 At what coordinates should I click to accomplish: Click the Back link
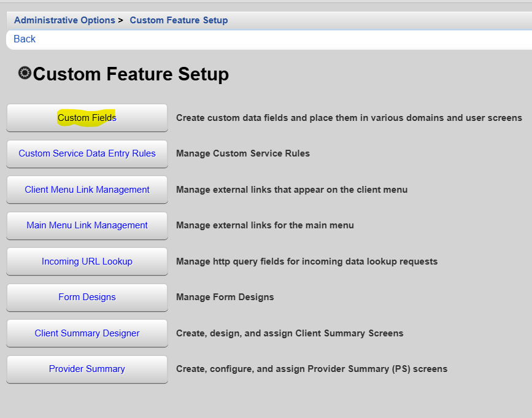coord(25,39)
